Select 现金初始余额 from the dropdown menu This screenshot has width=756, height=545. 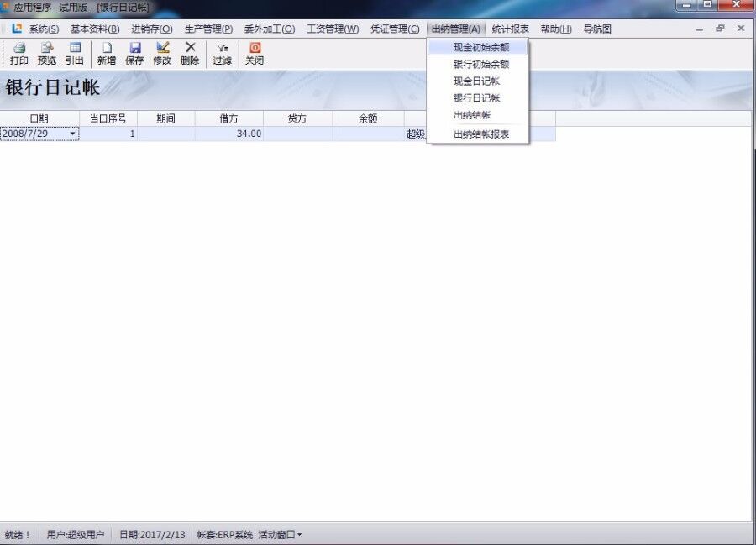477,47
